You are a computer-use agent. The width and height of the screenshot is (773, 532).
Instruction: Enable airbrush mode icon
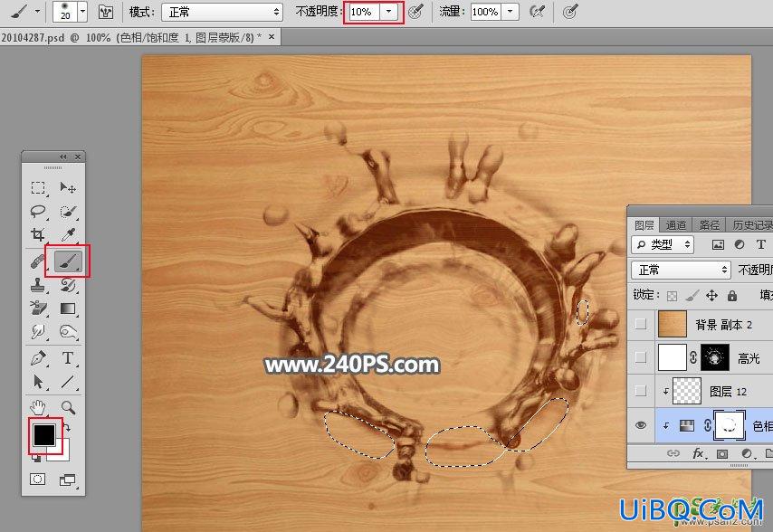pos(537,12)
